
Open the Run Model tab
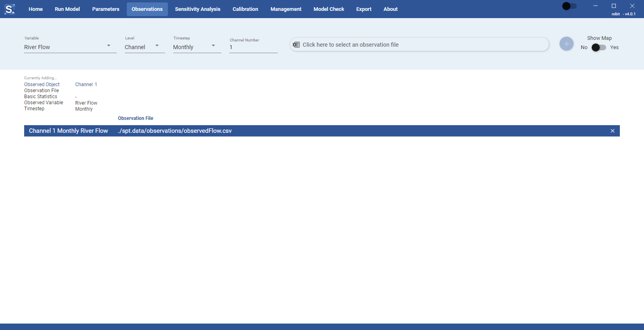click(x=67, y=9)
